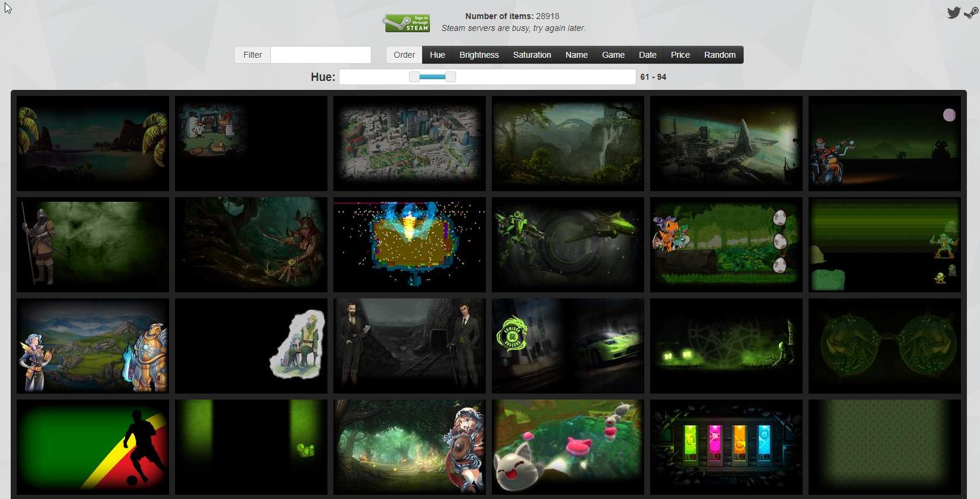Open the Steam logo icon beside Twitter
This screenshot has width=980, height=499.
click(971, 13)
